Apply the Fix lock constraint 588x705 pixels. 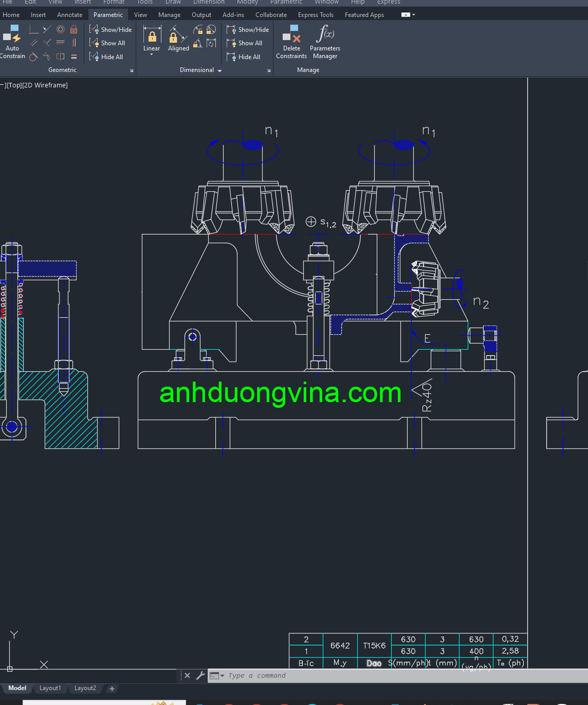(x=73, y=30)
